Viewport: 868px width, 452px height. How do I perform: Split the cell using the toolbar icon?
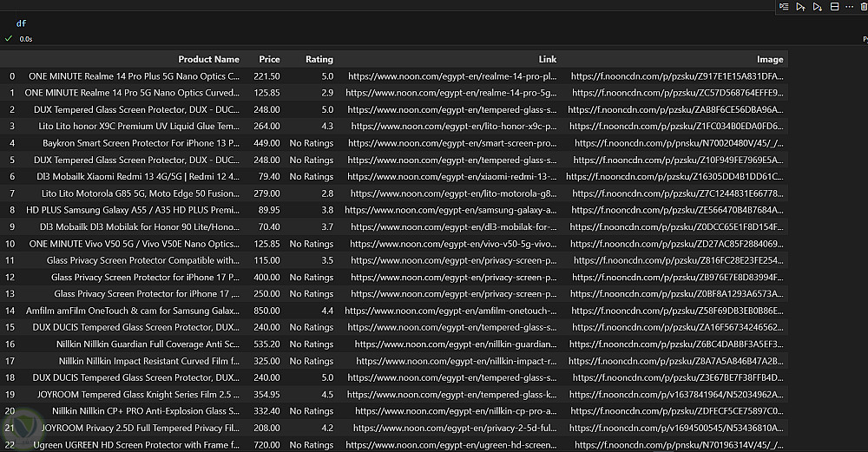834,7
